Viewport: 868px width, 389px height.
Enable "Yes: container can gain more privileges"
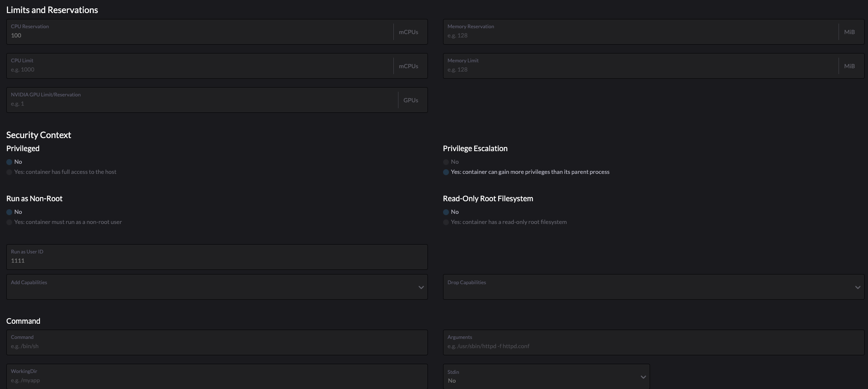pos(446,172)
